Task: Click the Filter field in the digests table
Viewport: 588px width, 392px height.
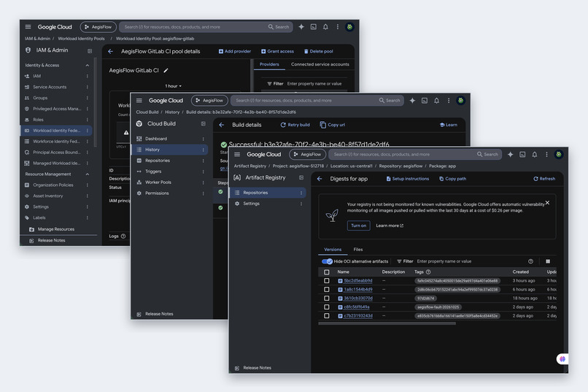Action: click(461, 261)
